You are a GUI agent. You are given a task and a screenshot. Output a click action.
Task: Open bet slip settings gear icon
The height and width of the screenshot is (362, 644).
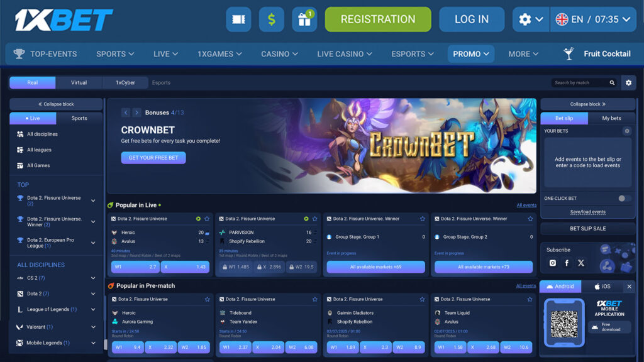(x=626, y=131)
